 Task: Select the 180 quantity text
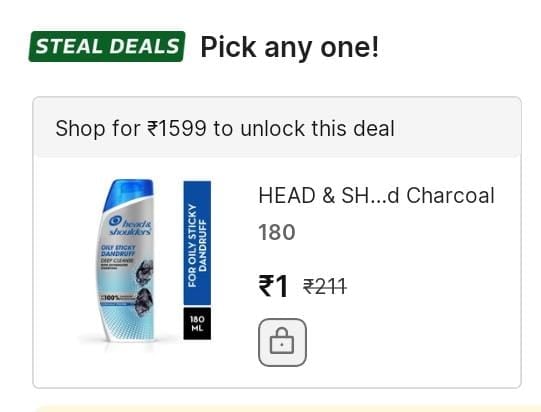point(277,232)
